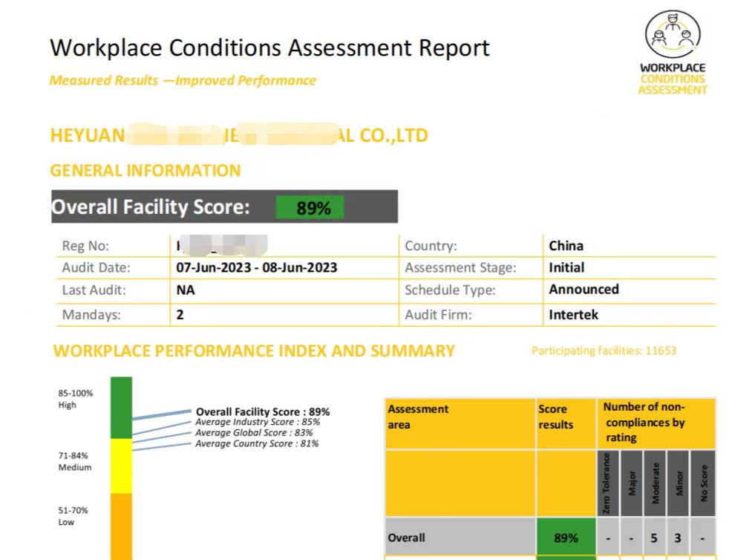Click the Participating facilities: 11653 text

click(x=604, y=351)
